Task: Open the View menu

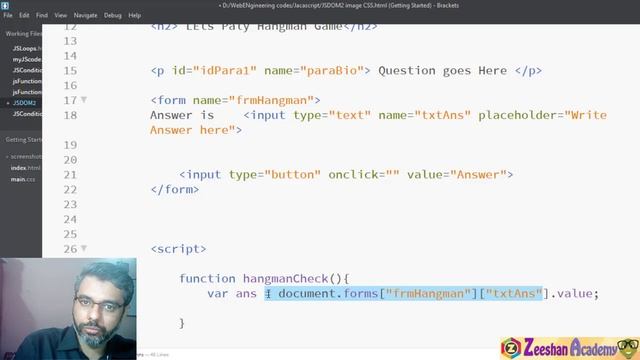Action: click(x=60, y=15)
